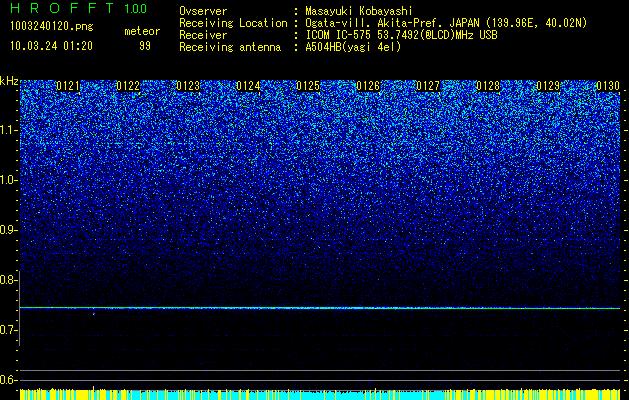Click the 0124 time marker
This screenshot has width=629, height=400.
[248, 86]
